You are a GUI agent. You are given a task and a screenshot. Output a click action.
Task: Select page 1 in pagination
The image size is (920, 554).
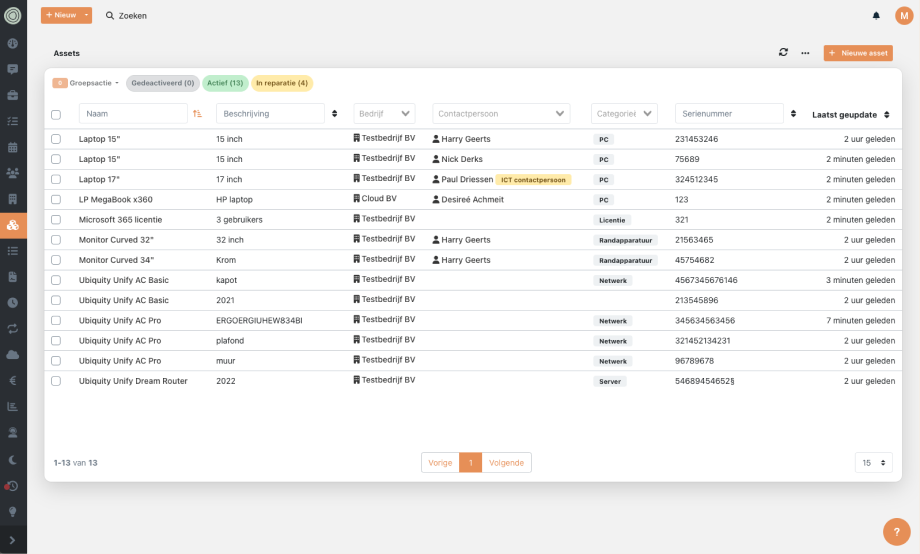[x=471, y=462]
